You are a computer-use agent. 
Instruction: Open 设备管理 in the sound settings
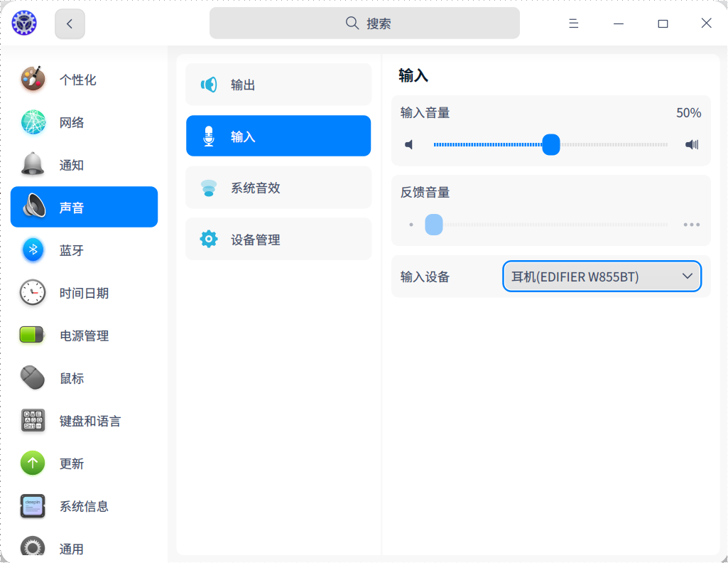[x=278, y=239]
